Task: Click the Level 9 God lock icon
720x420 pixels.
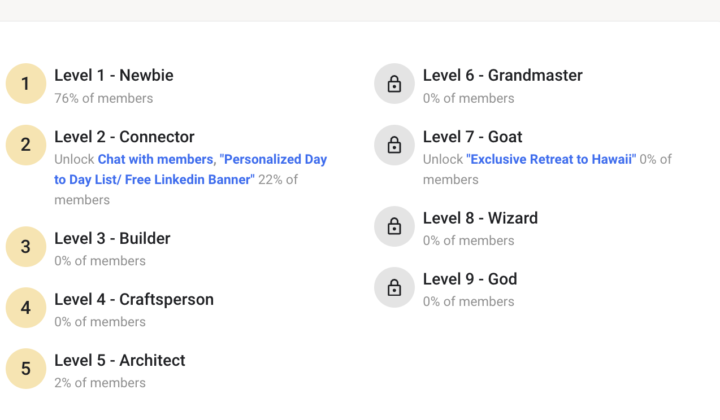Action: [394, 287]
